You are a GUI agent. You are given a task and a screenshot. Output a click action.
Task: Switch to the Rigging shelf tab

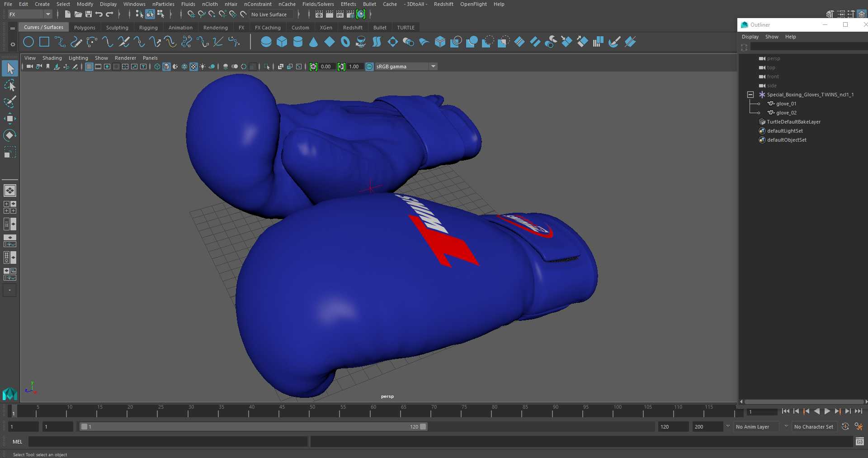[x=148, y=28]
